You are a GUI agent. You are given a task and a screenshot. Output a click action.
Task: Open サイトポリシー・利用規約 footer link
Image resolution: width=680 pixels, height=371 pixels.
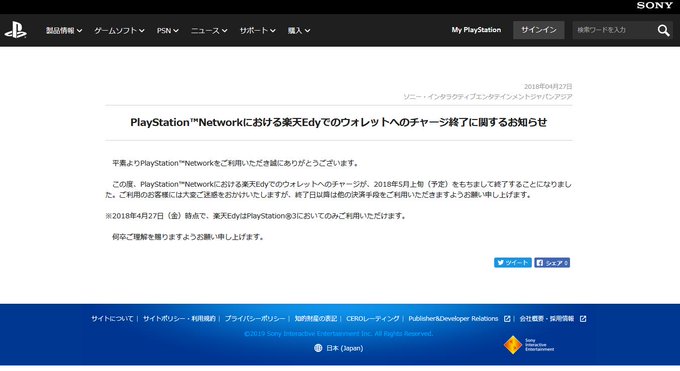coord(179,318)
